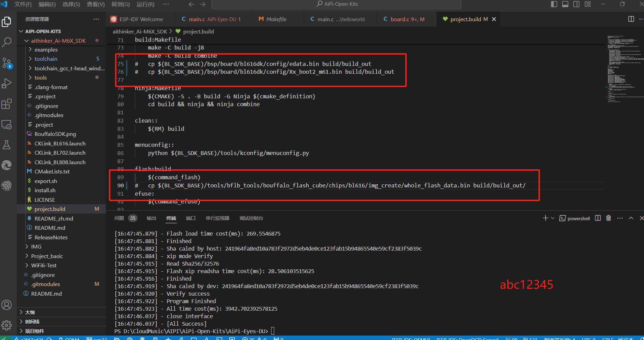The width and height of the screenshot is (644, 340).
Task: Click the AiPi-Open-Kits command center search box
Action: [336, 4]
